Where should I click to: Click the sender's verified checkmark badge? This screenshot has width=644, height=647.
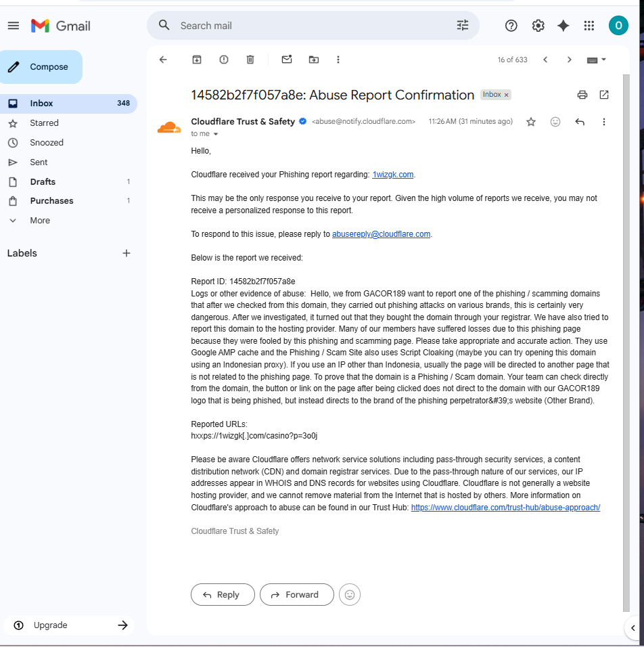point(303,121)
